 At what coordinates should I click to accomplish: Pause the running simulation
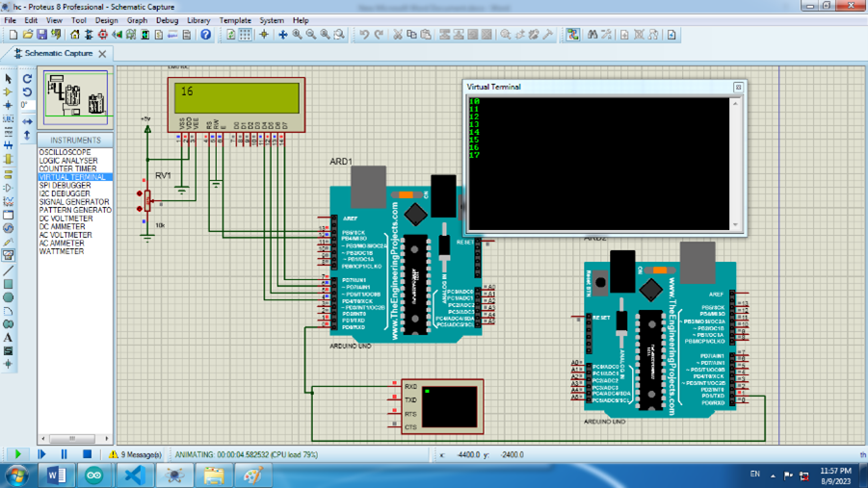(x=64, y=454)
